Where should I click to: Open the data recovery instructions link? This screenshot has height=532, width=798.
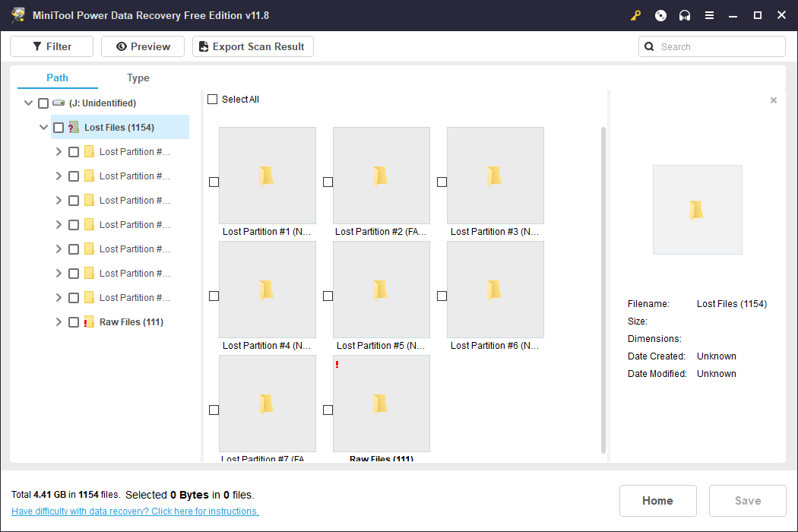pyautogui.click(x=135, y=511)
